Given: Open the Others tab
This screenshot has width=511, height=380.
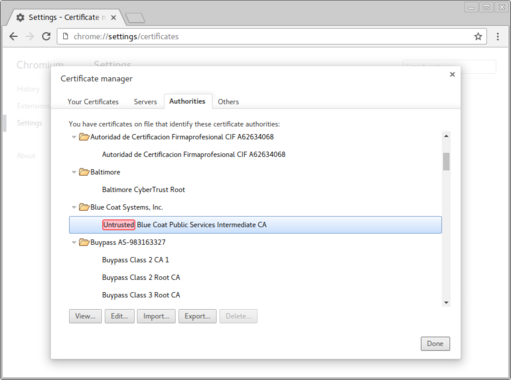Looking at the screenshot, I should 228,102.
